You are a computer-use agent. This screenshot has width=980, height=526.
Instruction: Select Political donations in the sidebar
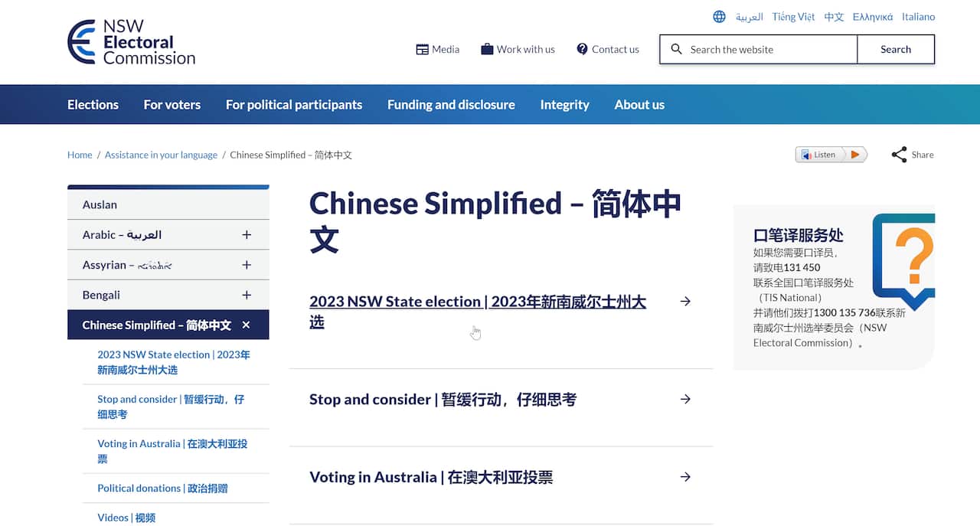point(162,488)
